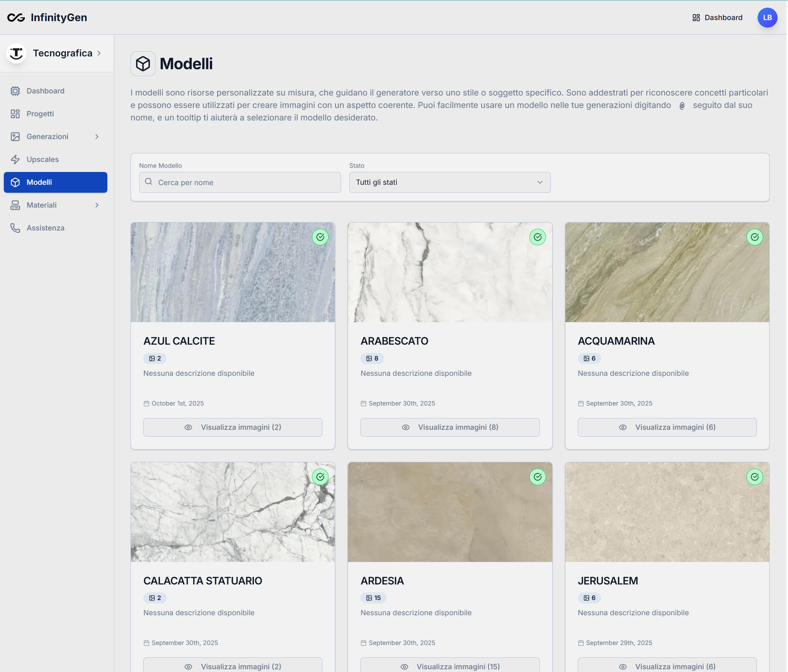Click the green status badge on ARDESIA
Image resolution: width=788 pixels, height=672 pixels.
[x=537, y=477]
